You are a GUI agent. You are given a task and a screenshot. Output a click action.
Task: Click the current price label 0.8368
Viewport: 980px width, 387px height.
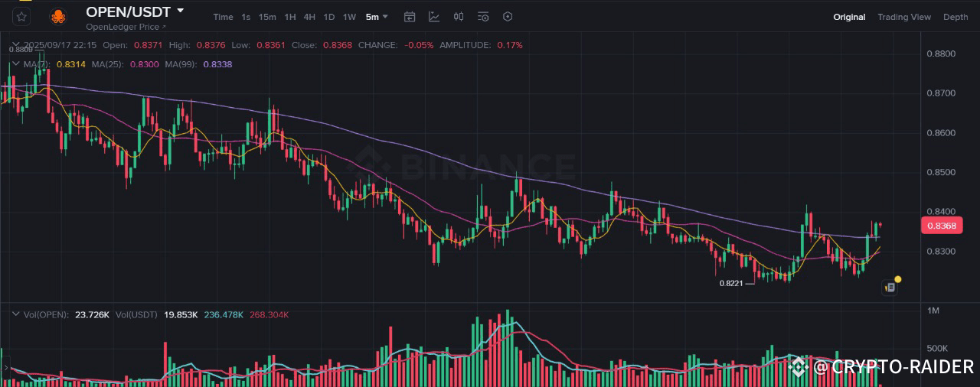coord(941,226)
